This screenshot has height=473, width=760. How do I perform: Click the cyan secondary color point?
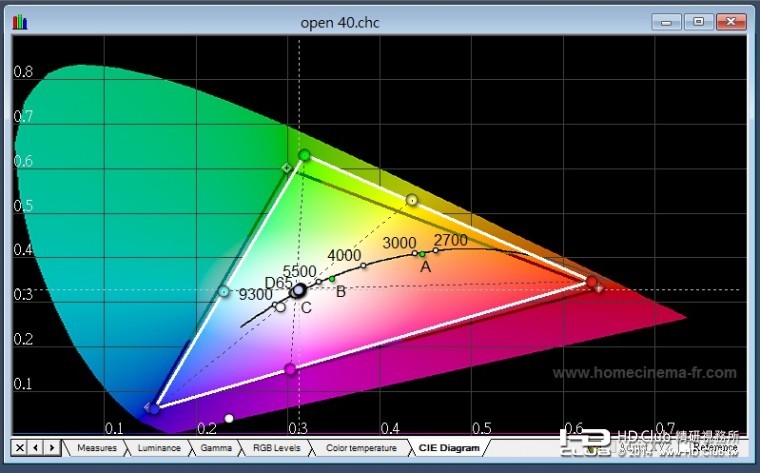click(x=223, y=291)
